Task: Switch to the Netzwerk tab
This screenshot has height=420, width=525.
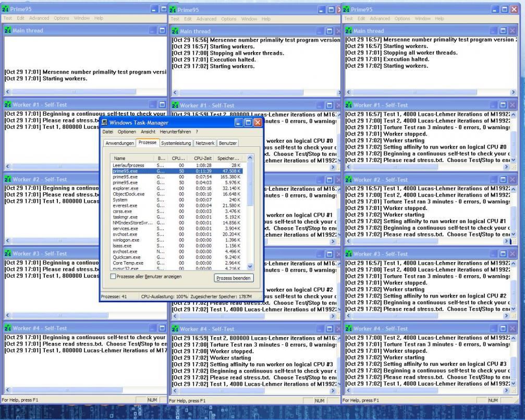Action: (x=205, y=143)
